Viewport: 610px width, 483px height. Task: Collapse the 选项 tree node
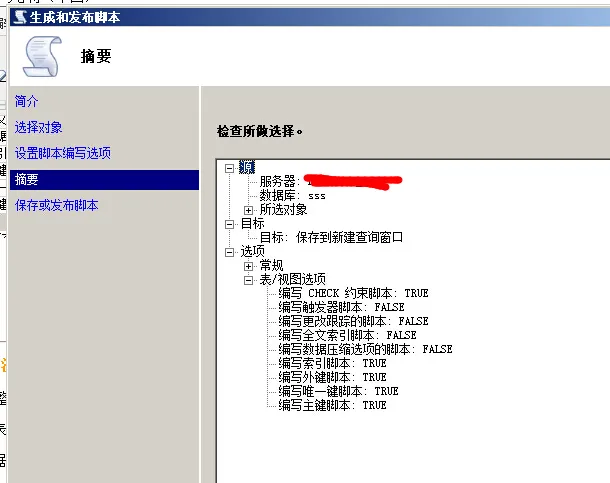(230, 252)
